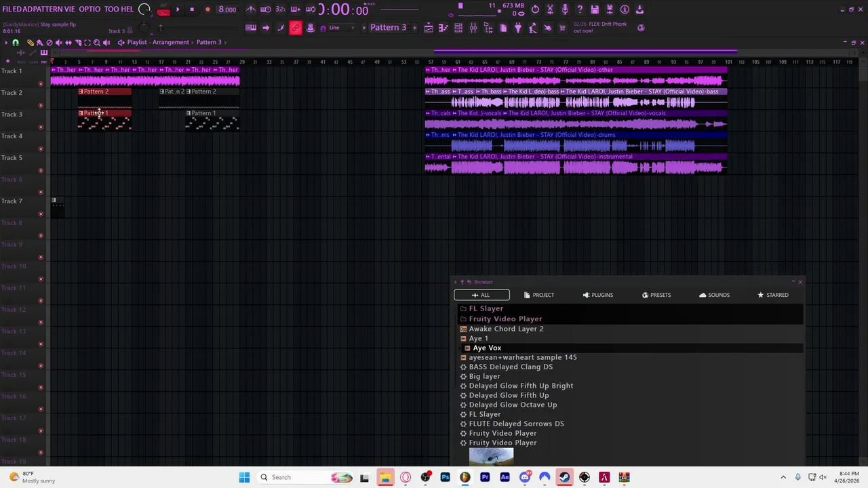
Task: Mute Track 7 with its mute dot
Action: (41, 213)
